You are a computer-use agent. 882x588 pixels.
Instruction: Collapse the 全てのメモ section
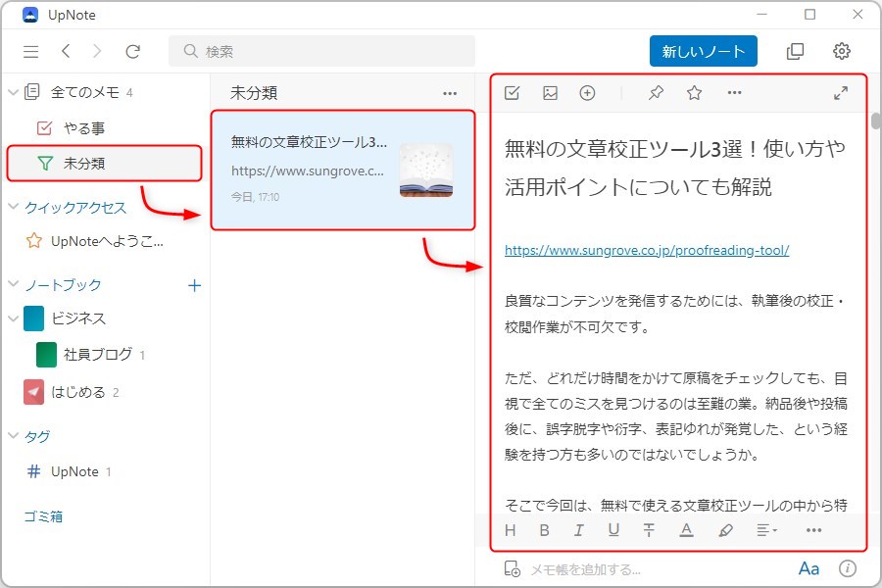(x=13, y=92)
